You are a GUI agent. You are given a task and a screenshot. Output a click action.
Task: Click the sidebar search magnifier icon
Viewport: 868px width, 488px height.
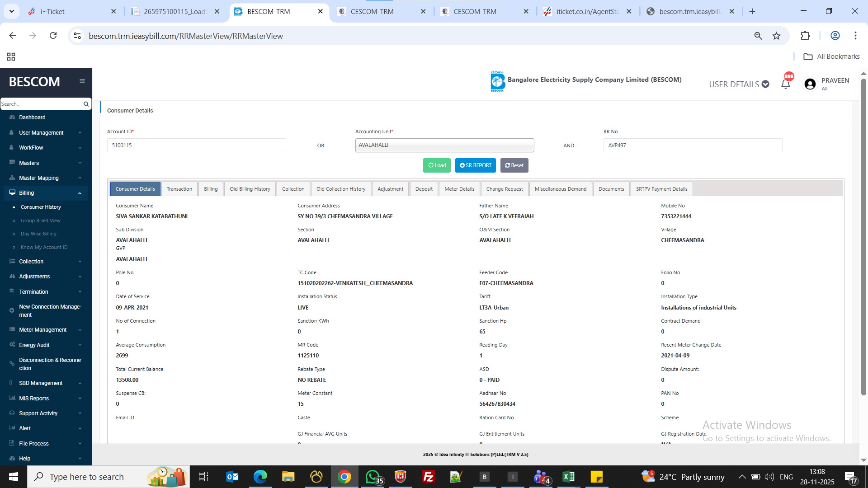click(x=86, y=104)
